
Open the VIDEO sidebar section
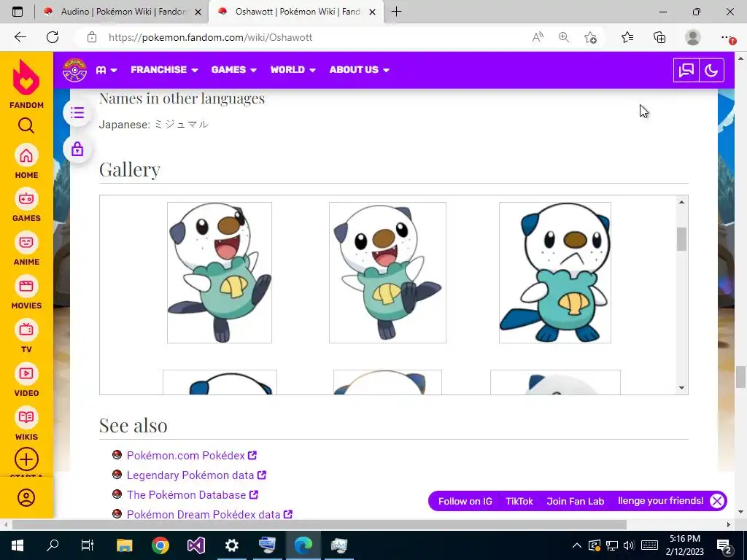(26, 379)
